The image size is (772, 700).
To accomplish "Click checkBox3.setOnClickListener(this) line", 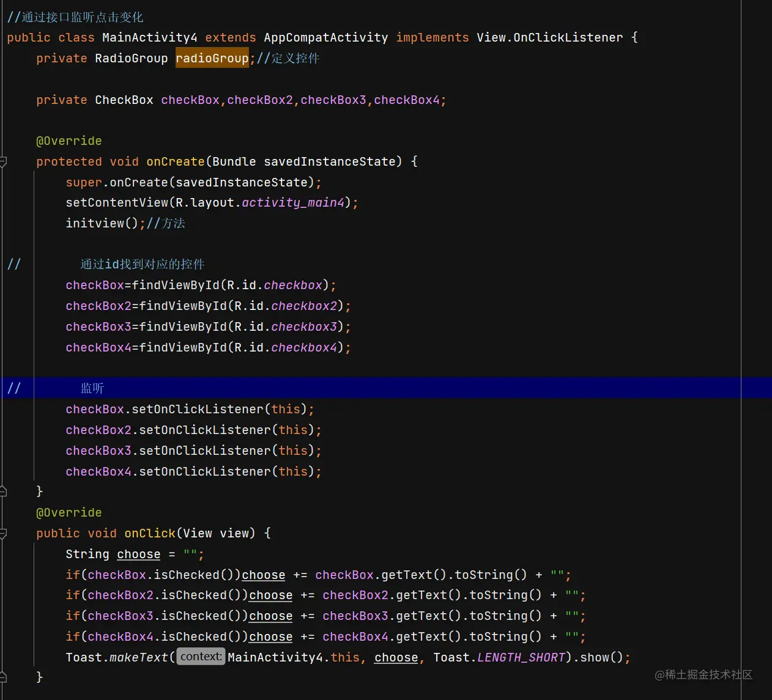I will pyautogui.click(x=193, y=451).
